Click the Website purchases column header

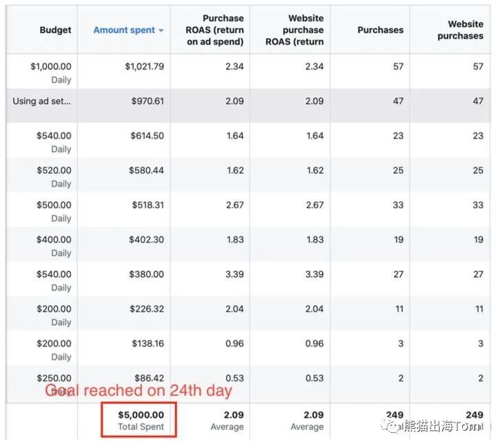click(x=460, y=30)
